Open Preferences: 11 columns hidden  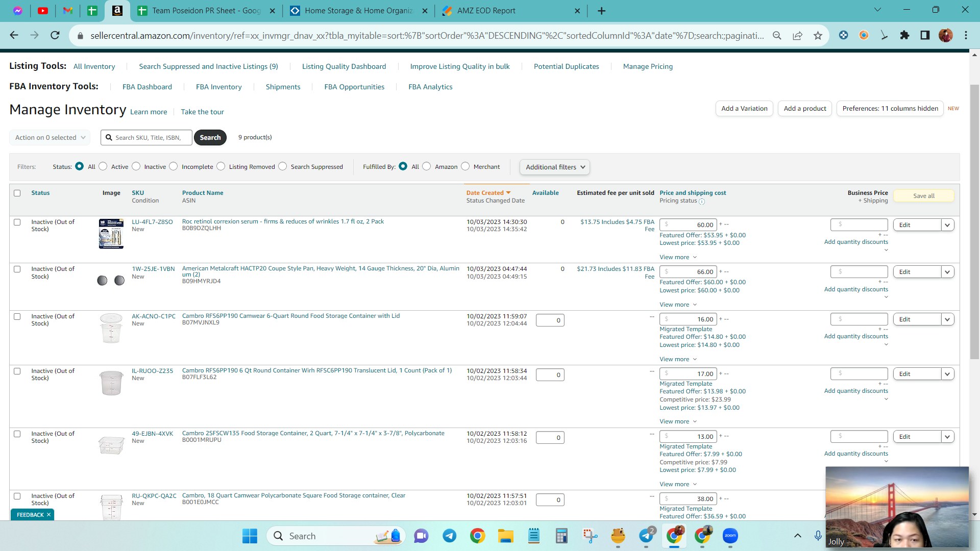click(x=890, y=109)
